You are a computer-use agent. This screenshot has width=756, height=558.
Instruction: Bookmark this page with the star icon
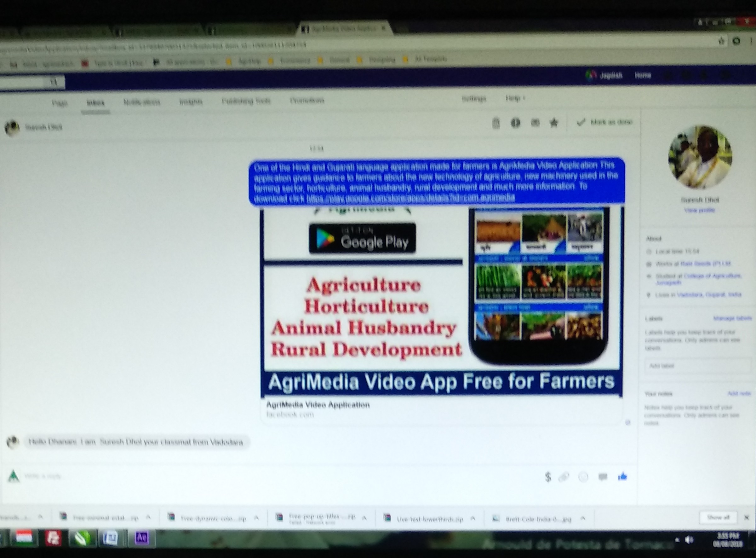pos(722,41)
